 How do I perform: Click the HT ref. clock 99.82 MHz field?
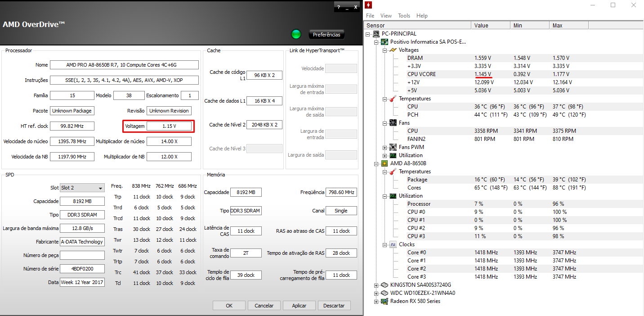tap(72, 126)
